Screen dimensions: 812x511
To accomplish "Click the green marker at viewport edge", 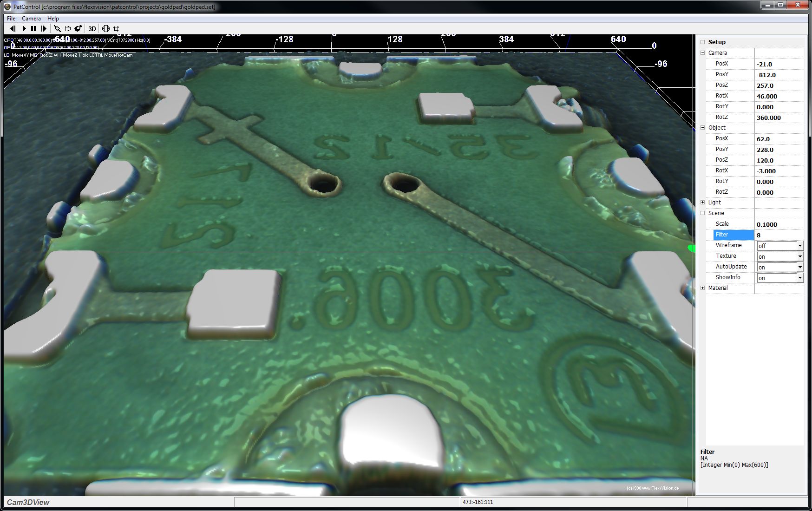I will point(691,249).
